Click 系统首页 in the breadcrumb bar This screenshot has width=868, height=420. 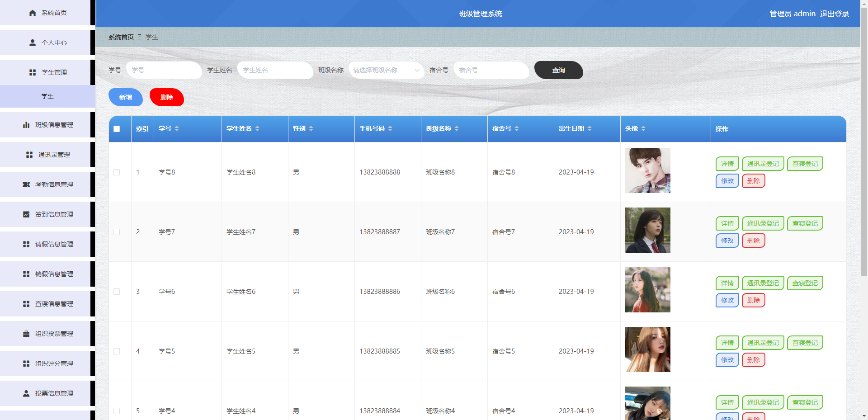pyautogui.click(x=120, y=37)
